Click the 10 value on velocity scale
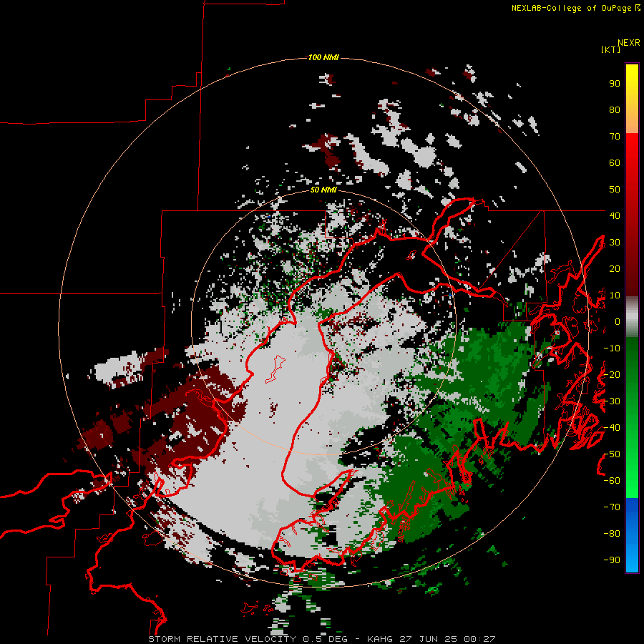The height and width of the screenshot is (644, 644). point(615,296)
